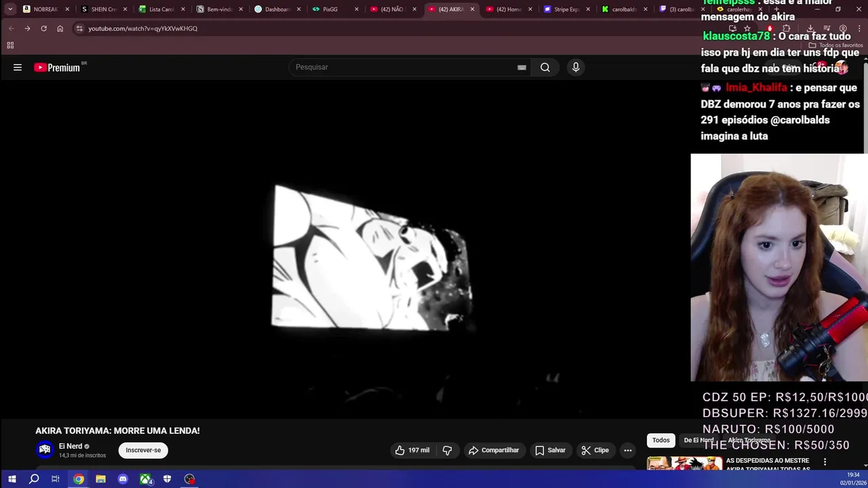Image resolution: width=868 pixels, height=488 pixels.
Task: Open the AS DESPEDIDAS AO MESTRE video thumbnail
Action: tap(684, 464)
